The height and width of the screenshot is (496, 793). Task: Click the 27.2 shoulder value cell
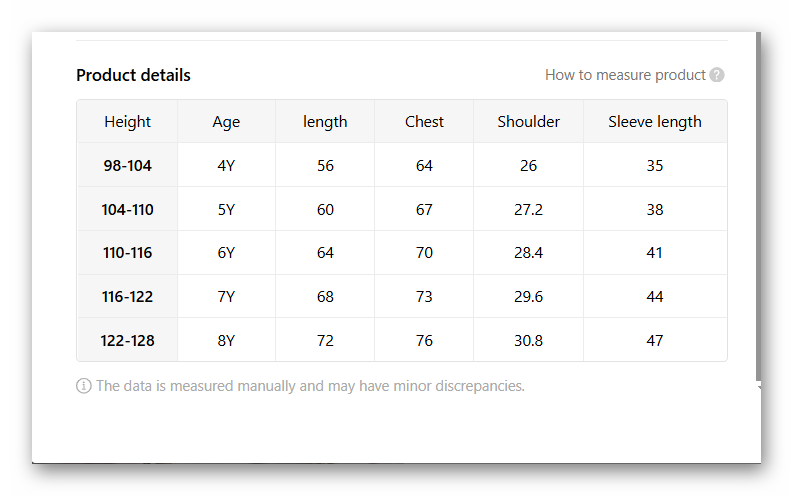528,210
